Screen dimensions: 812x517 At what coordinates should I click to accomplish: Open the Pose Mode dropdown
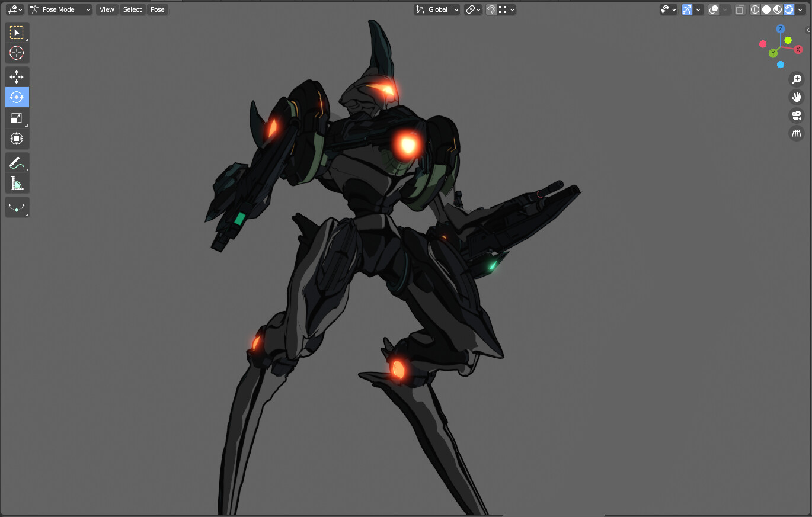pyautogui.click(x=59, y=9)
